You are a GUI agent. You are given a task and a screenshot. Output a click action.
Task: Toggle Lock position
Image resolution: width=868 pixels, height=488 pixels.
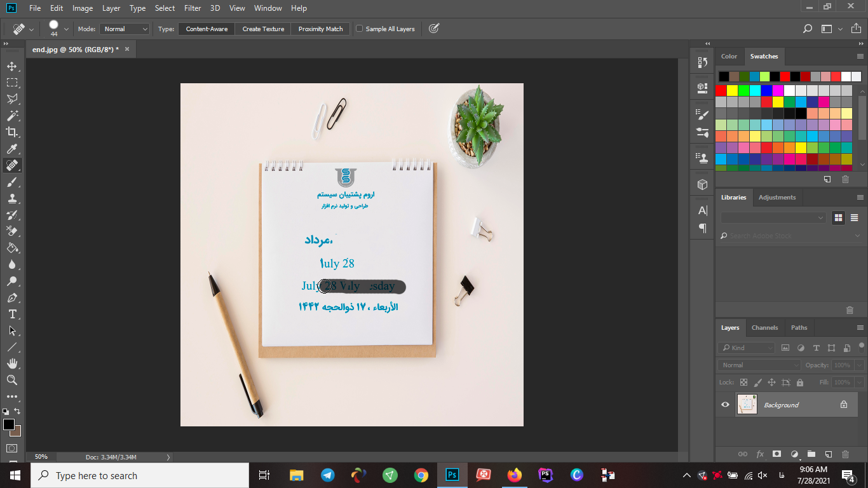771,383
